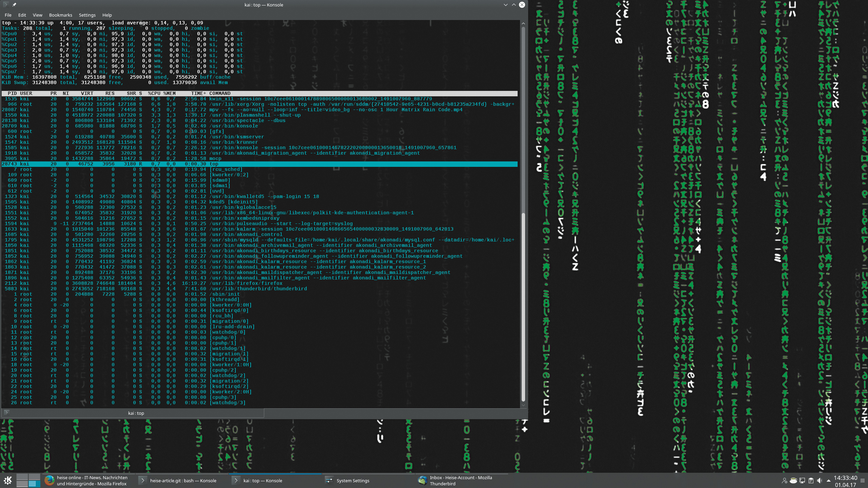The height and width of the screenshot is (488, 868).
Task: Open the panel hamburger settings menu
Action: click(x=863, y=481)
